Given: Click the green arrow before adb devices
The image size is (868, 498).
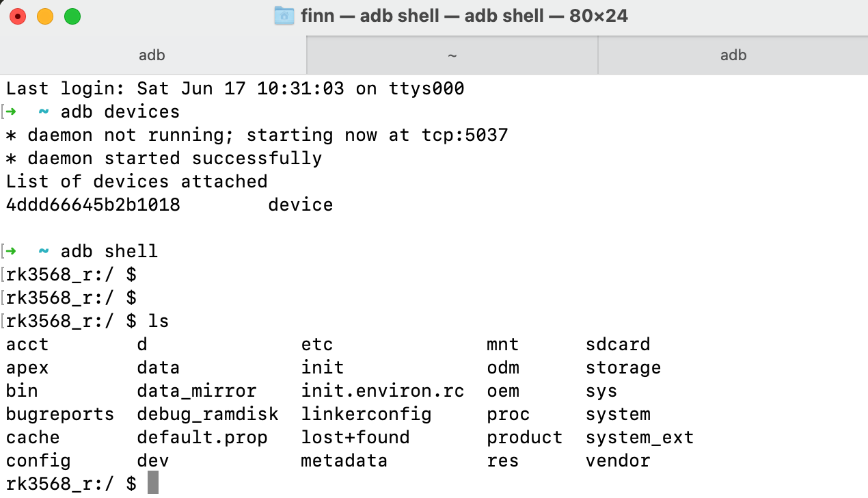Looking at the screenshot, I should (12, 112).
